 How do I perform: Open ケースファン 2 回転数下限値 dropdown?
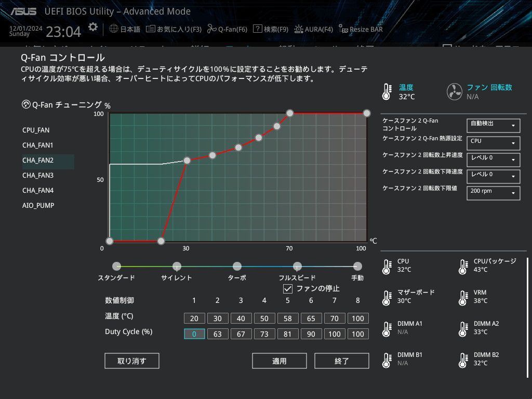(494, 193)
